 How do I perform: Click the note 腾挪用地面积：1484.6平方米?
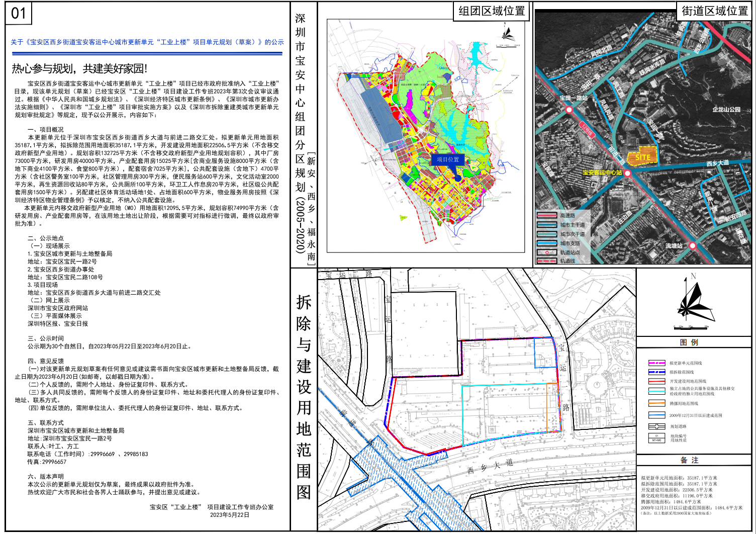pyautogui.click(x=671, y=502)
